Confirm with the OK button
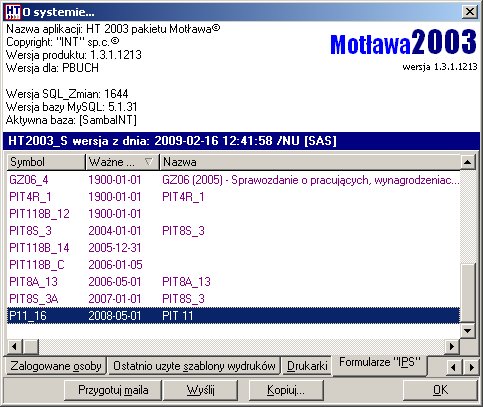Image resolution: width=483 pixels, height=407 pixels. (x=440, y=390)
